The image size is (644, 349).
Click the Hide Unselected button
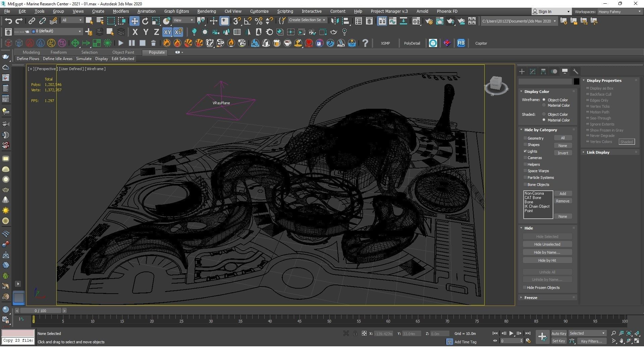pyautogui.click(x=547, y=244)
